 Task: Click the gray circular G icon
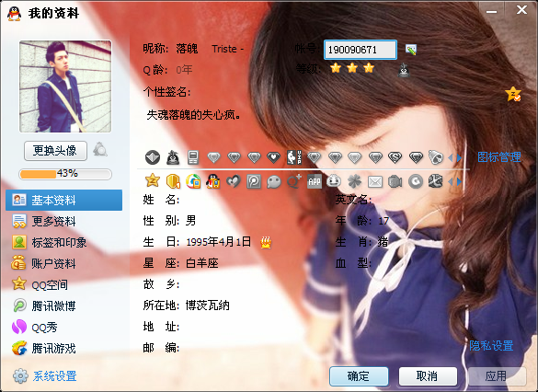416,181
